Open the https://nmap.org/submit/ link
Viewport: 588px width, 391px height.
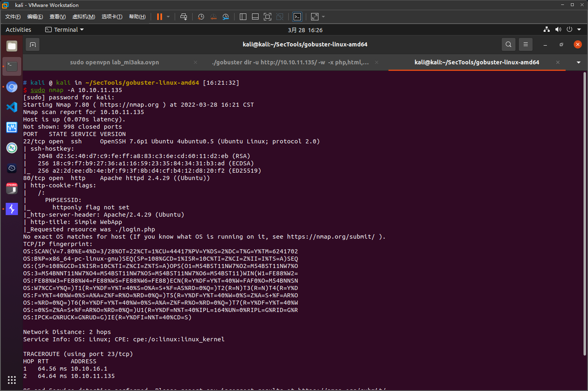pos(331,237)
